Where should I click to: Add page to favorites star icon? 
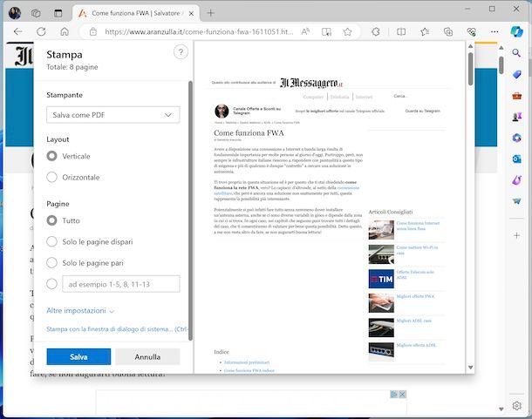point(347,32)
